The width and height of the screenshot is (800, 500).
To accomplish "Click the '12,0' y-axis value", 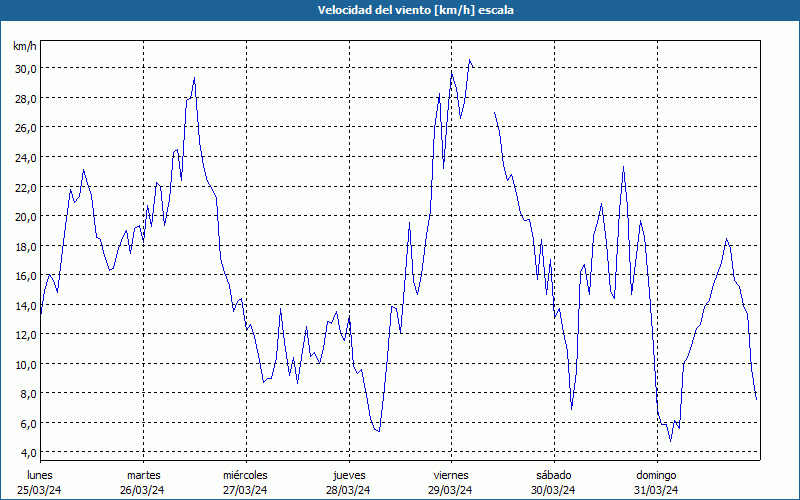I will (x=25, y=335).
